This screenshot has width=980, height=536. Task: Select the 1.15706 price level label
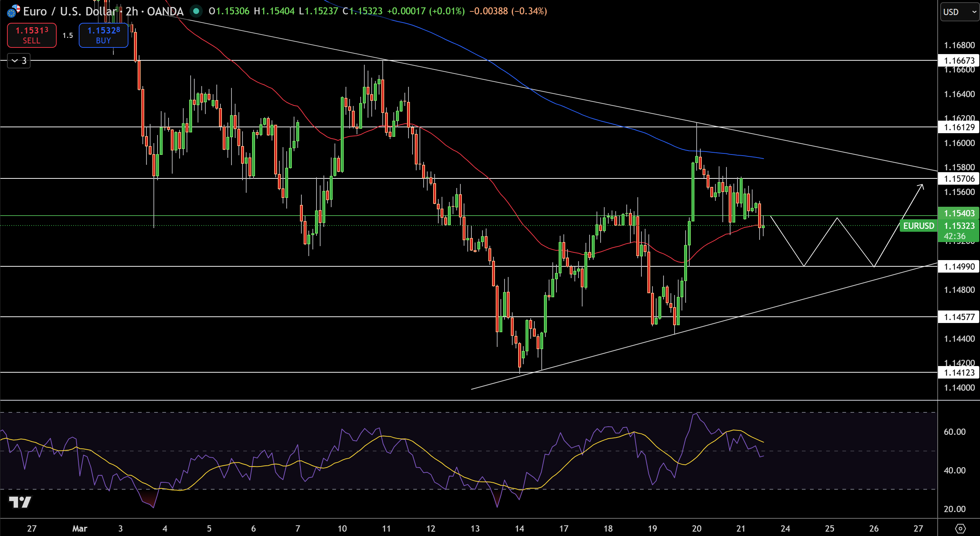click(x=959, y=178)
